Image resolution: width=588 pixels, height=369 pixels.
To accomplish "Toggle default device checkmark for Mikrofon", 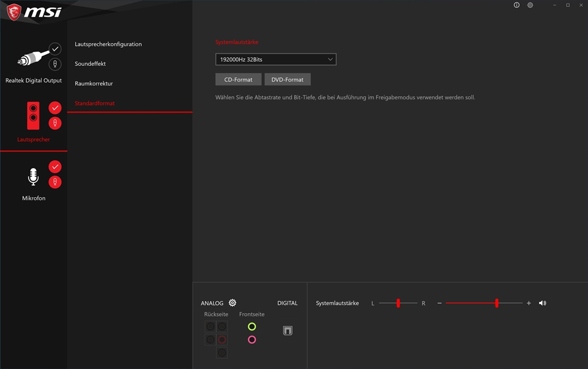I will click(55, 167).
